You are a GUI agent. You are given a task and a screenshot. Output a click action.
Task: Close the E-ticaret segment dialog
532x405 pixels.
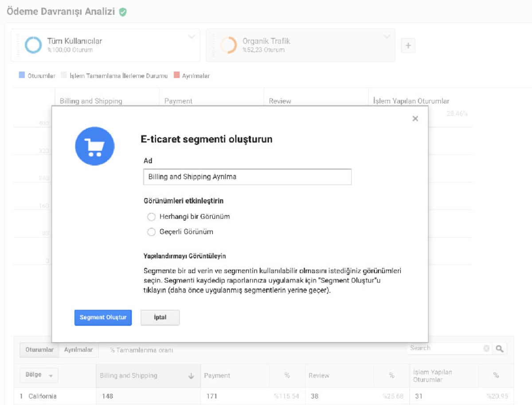(x=415, y=118)
